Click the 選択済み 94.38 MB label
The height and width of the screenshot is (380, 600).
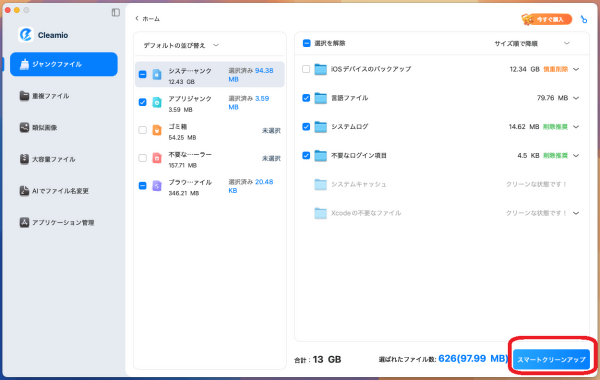(251, 75)
